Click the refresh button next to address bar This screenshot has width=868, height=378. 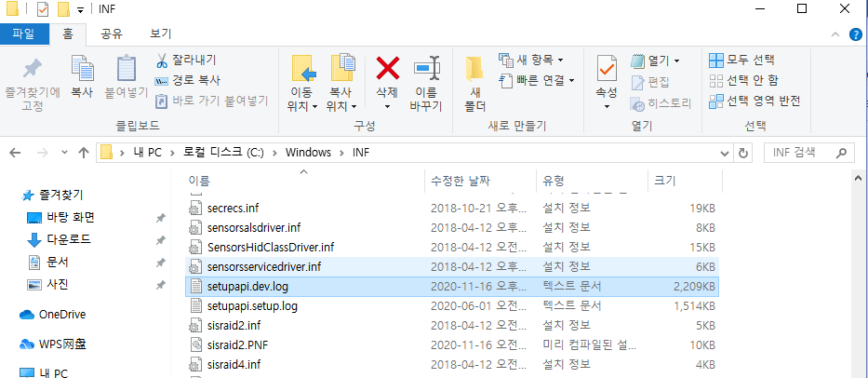pyautogui.click(x=743, y=153)
